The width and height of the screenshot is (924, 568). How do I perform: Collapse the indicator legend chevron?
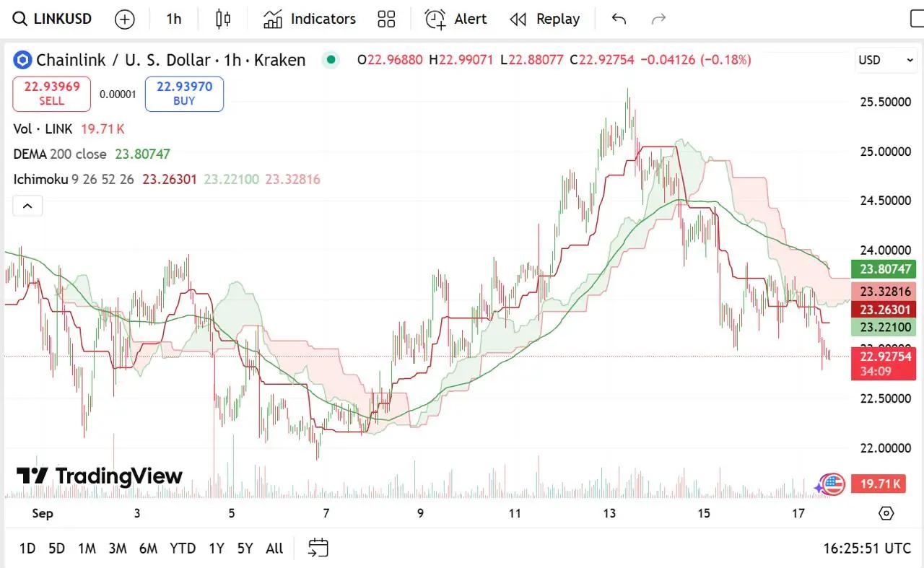tap(27, 206)
